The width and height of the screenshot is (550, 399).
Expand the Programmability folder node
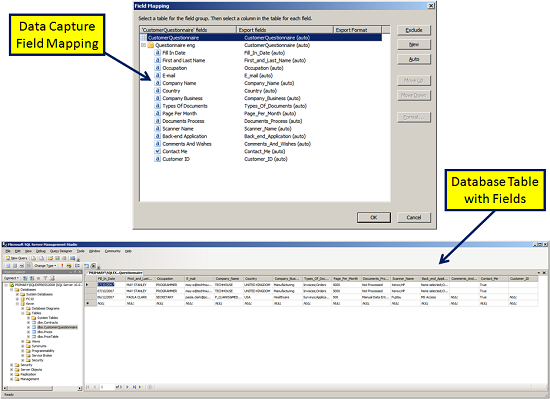[x=23, y=351]
